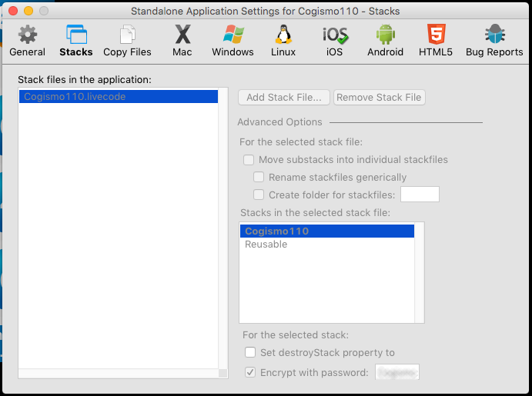Enable Move substacks into individual stackfiles
Viewport: 532px width, 396px height.
[249, 160]
